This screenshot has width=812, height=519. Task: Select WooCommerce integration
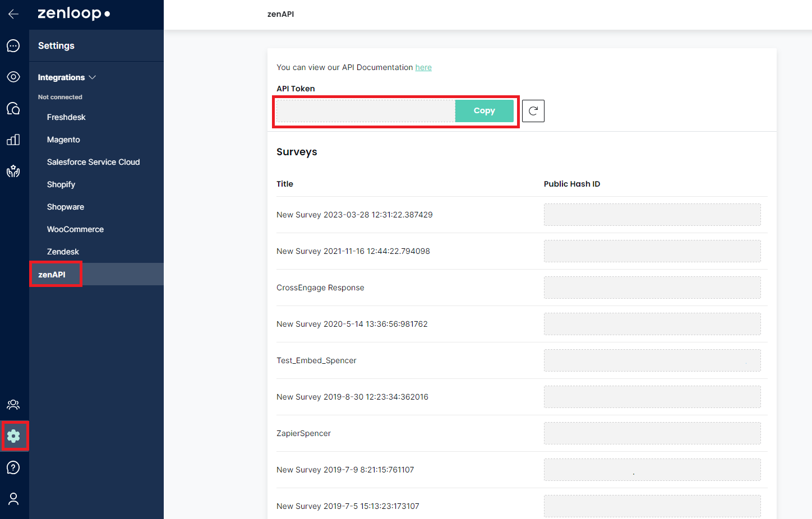click(76, 229)
